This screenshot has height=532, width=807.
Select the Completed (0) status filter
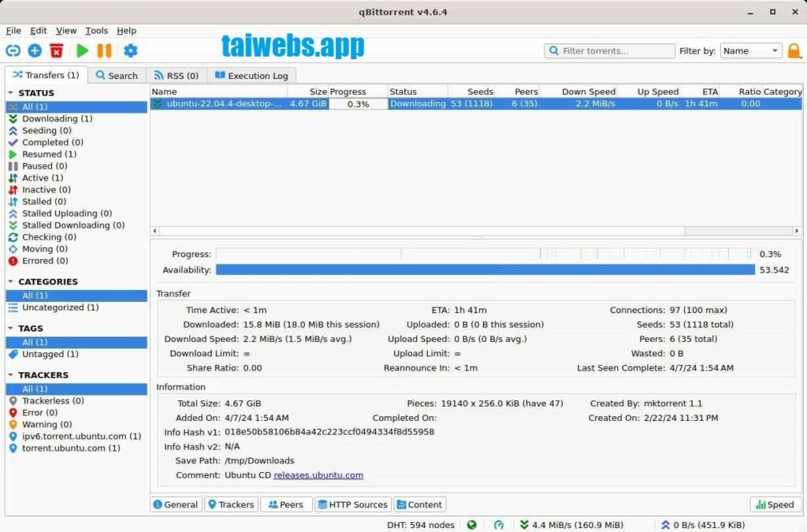pyautogui.click(x=76, y=142)
